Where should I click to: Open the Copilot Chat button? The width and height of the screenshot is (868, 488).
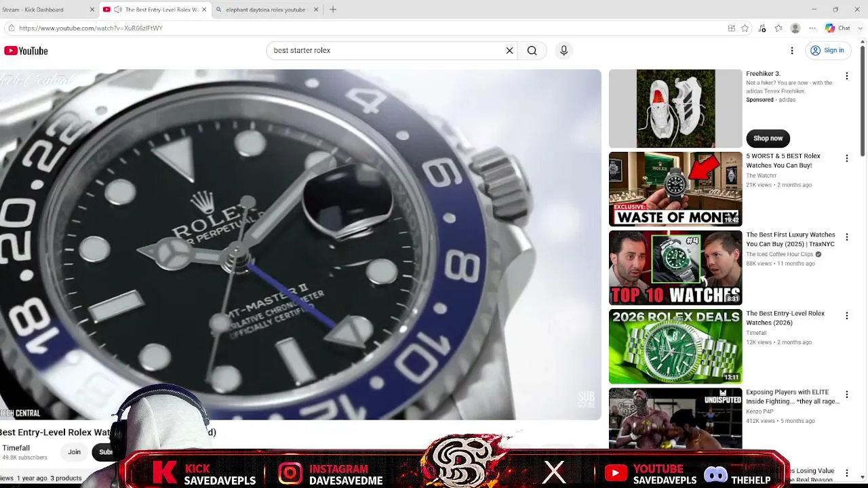click(837, 28)
